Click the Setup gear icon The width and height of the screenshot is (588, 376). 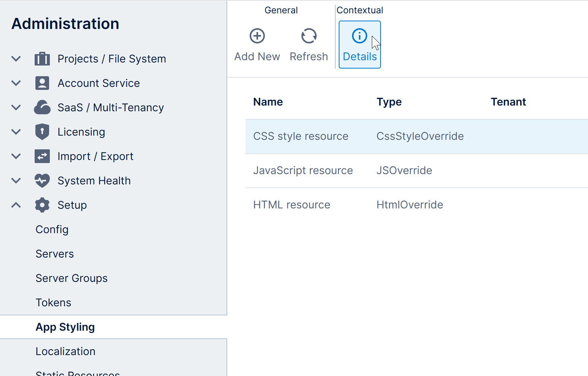42,205
